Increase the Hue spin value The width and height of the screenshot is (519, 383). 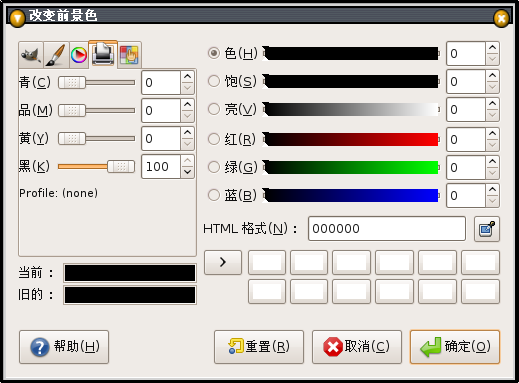pos(492,48)
